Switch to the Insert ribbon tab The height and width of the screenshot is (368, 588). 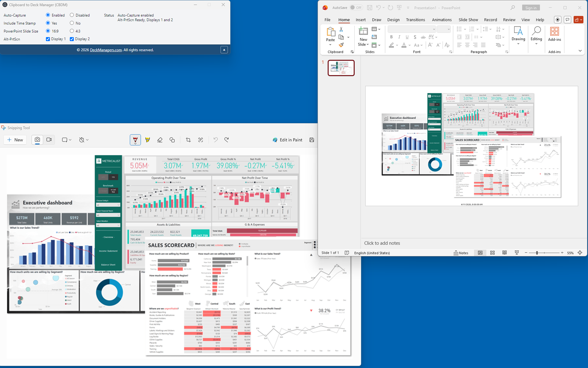361,20
